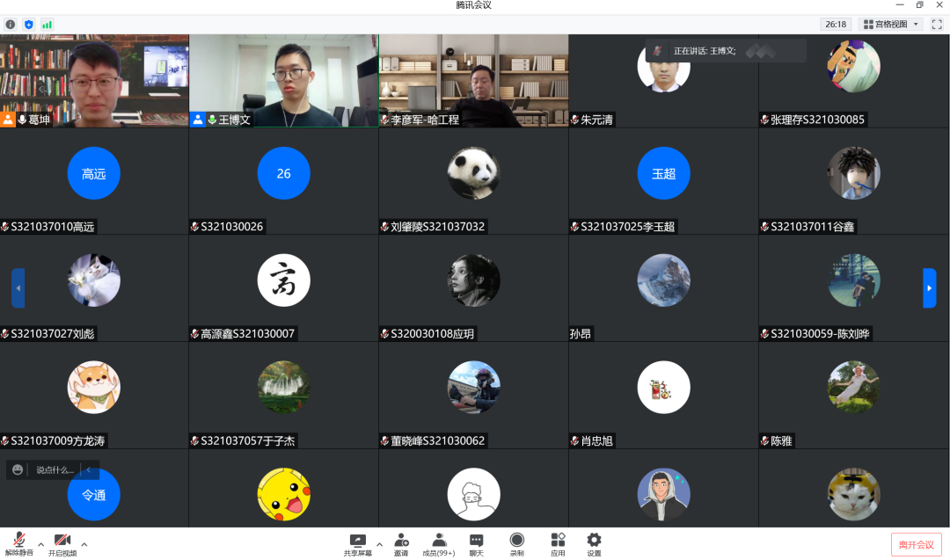Go to previous page of participants
The width and height of the screenshot is (950, 560).
tap(18, 287)
